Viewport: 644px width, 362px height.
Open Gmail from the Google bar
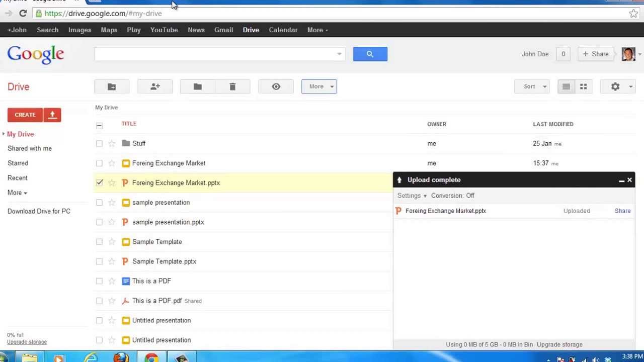(x=223, y=30)
